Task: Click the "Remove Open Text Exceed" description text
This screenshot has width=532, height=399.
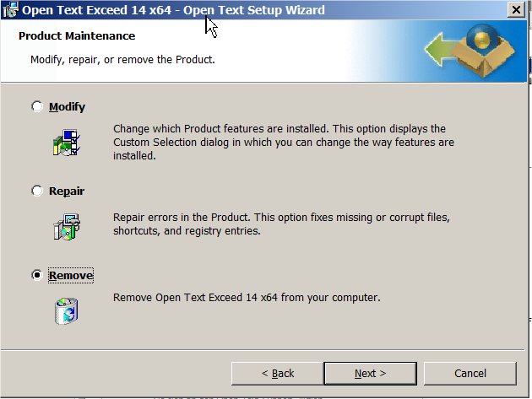Action: click(247, 297)
